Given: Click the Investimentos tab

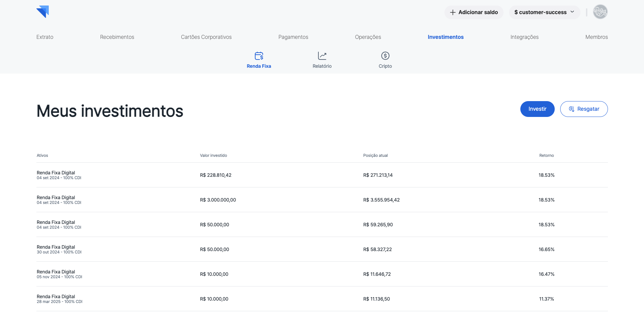Looking at the screenshot, I should [x=445, y=37].
